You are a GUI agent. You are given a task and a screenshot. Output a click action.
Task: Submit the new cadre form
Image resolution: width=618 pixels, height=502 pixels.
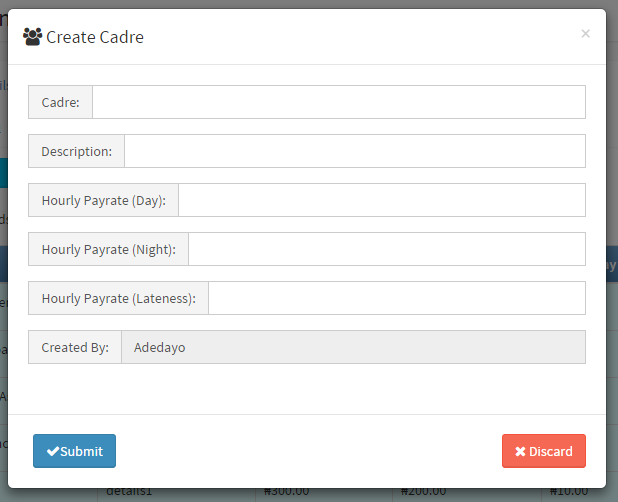tap(74, 451)
